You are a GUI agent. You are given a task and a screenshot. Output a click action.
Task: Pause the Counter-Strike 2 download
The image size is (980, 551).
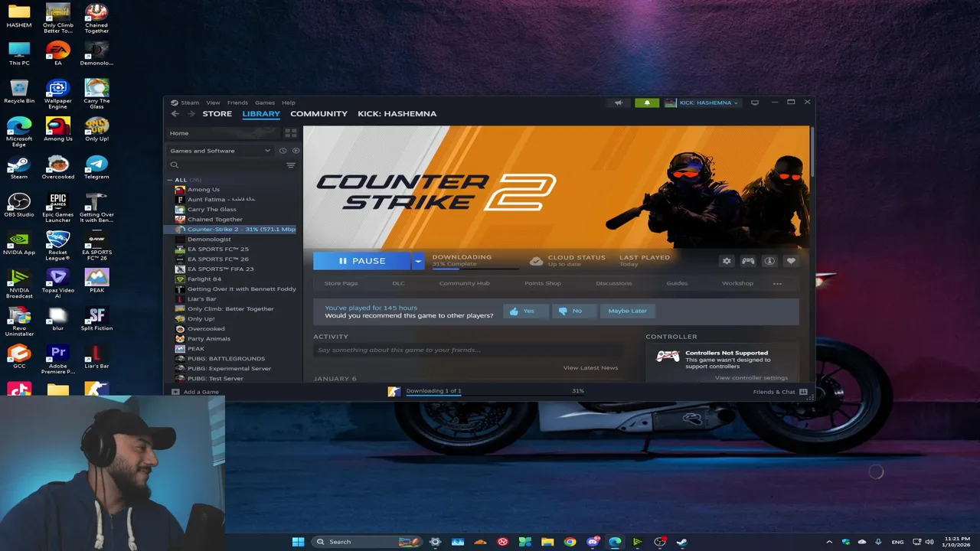point(362,261)
